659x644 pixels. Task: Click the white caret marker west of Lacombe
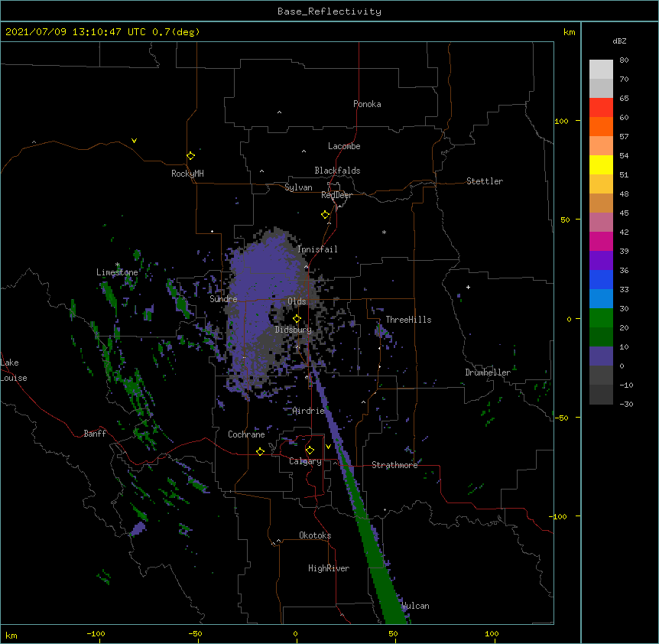point(304,151)
